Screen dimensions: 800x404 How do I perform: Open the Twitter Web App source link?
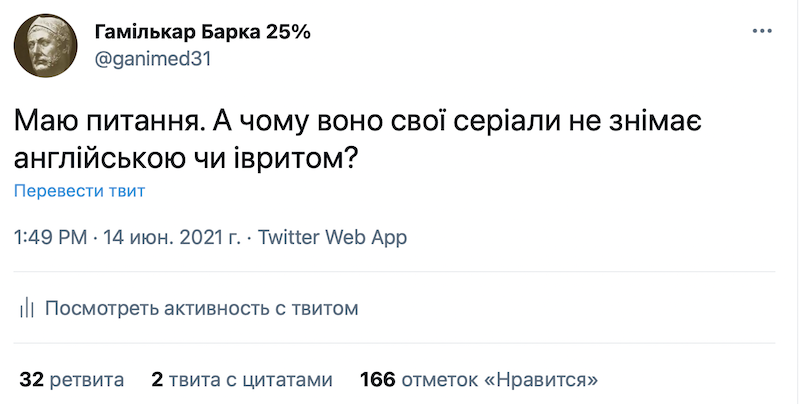click(333, 239)
